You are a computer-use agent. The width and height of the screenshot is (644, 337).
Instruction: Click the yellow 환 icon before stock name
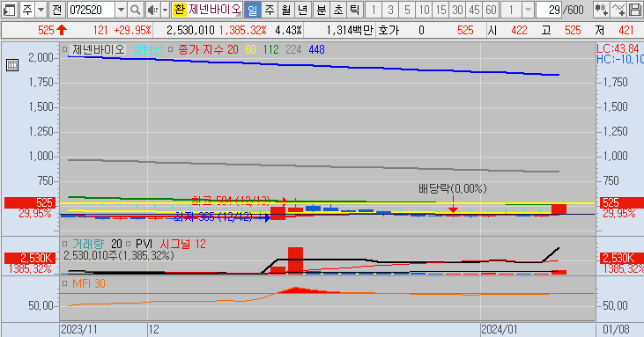tap(179, 10)
